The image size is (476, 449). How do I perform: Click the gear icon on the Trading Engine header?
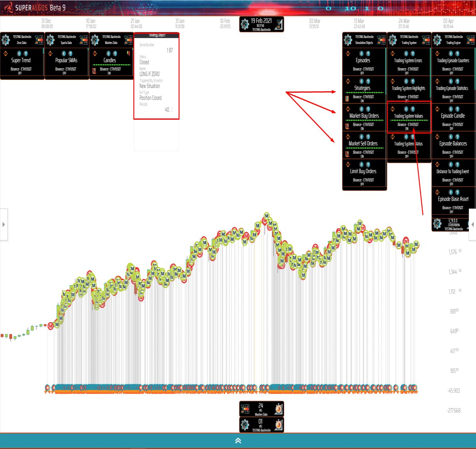pos(438,40)
